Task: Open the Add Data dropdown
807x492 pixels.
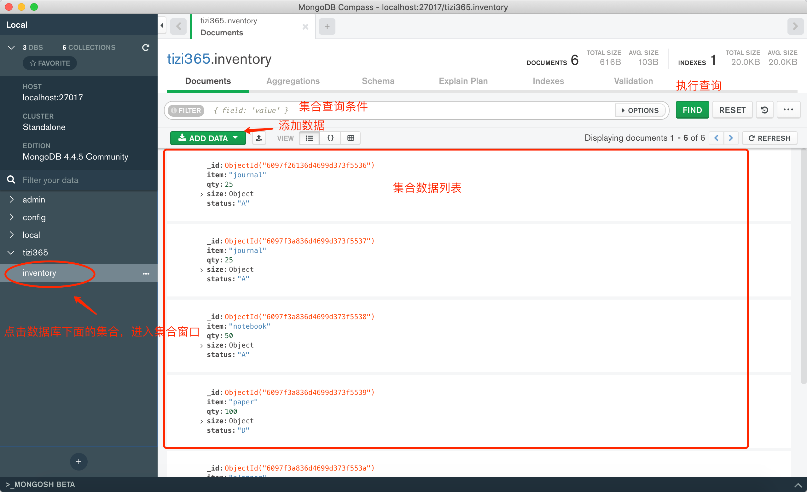Action: pos(208,138)
